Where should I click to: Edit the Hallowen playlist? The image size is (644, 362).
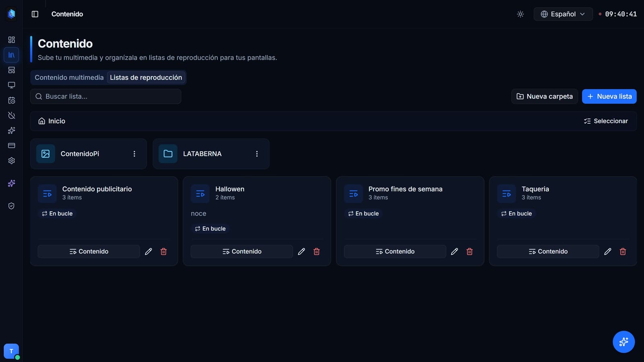tap(301, 252)
